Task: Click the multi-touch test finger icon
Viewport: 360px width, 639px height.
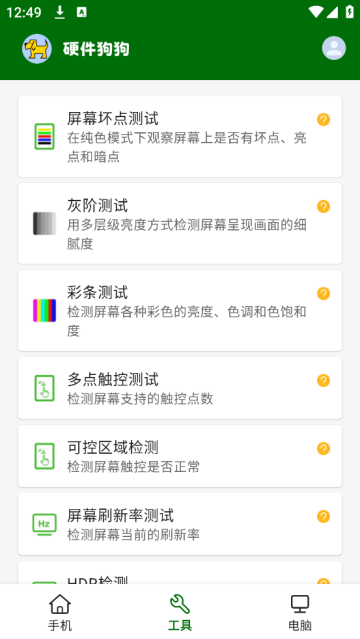Action: pos(44,388)
